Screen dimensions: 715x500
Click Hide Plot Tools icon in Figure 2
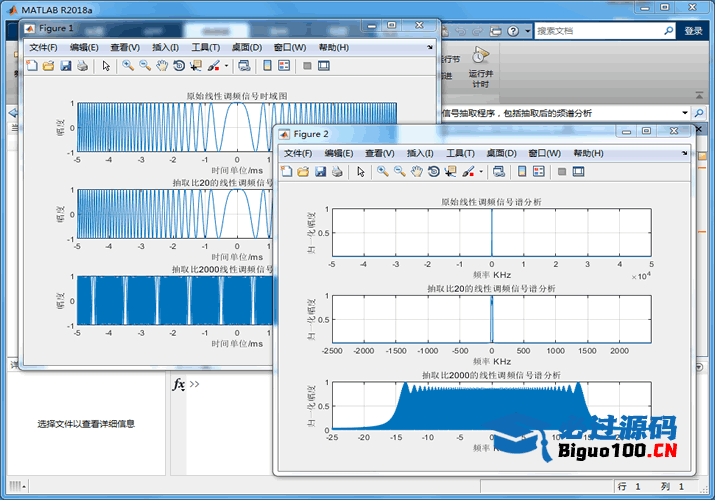[562, 171]
